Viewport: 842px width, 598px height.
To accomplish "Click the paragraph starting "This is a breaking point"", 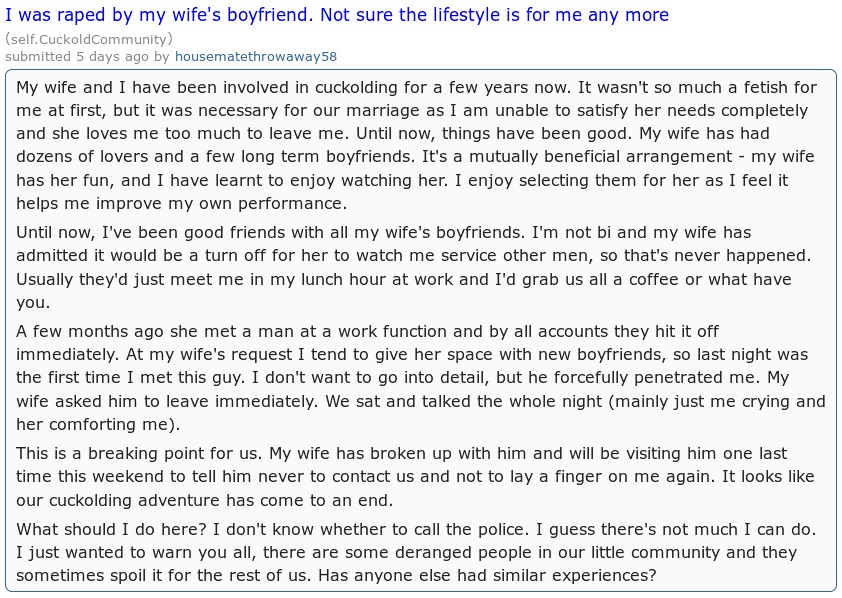I will point(415,476).
